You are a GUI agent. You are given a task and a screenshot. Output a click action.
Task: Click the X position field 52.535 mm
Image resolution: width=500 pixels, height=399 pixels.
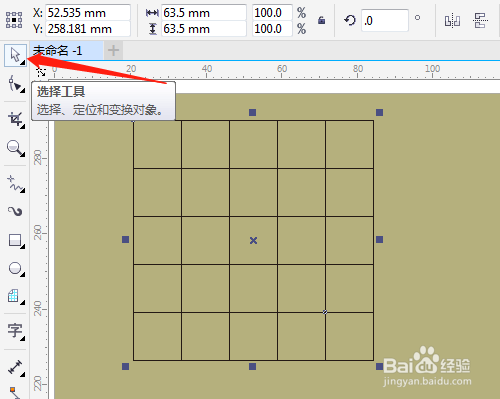tap(88, 13)
